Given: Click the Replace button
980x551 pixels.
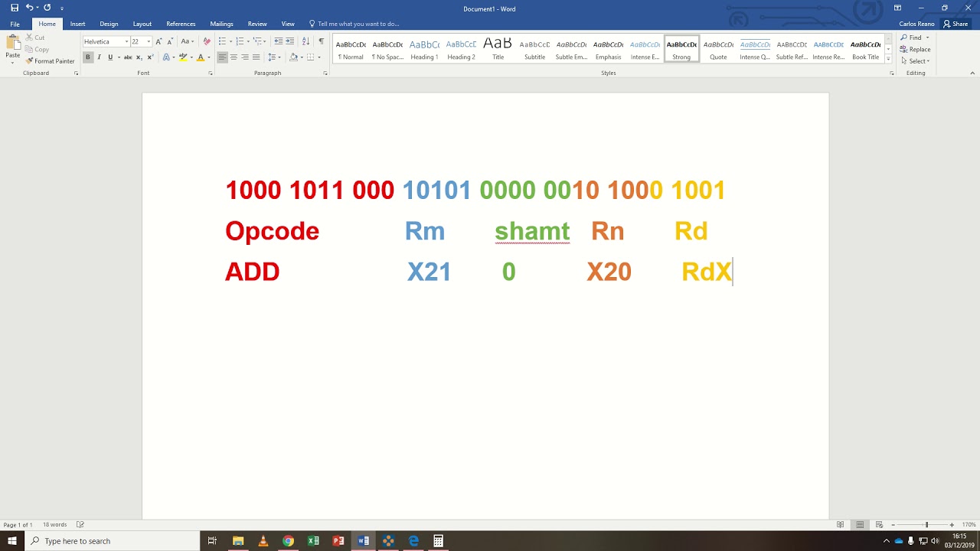Looking at the screenshot, I should click(x=916, y=50).
